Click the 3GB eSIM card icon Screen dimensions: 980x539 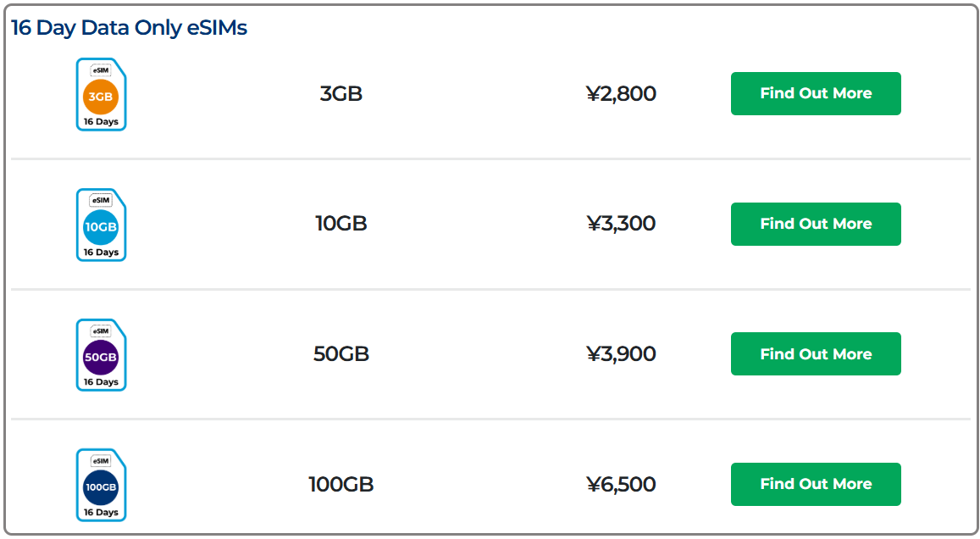pos(101,94)
